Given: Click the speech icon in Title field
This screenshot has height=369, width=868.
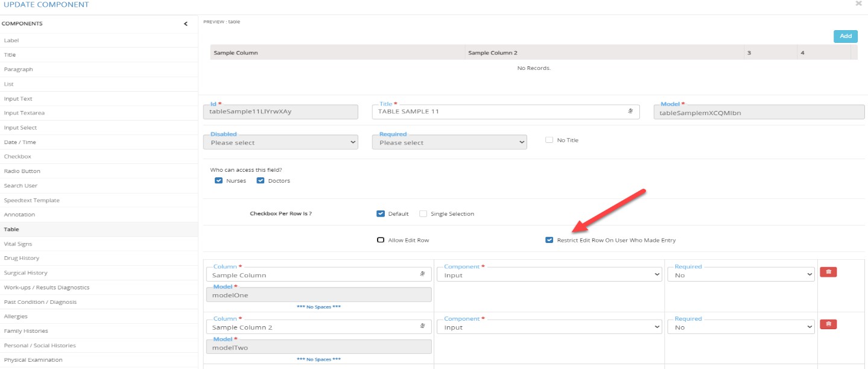Looking at the screenshot, I should pyautogui.click(x=630, y=112).
